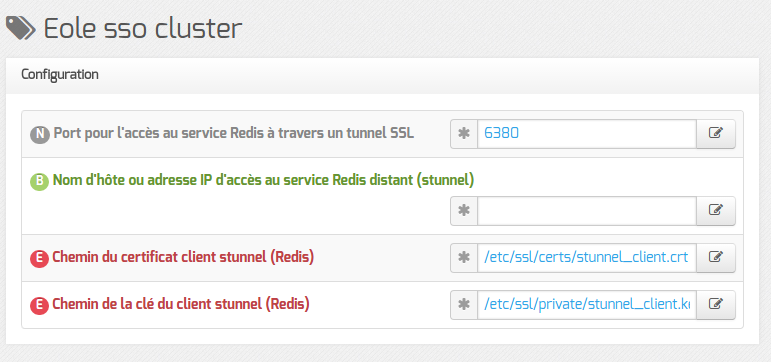Click the Configuration panel header
Screen dimensions: 771x362
[382, 75]
